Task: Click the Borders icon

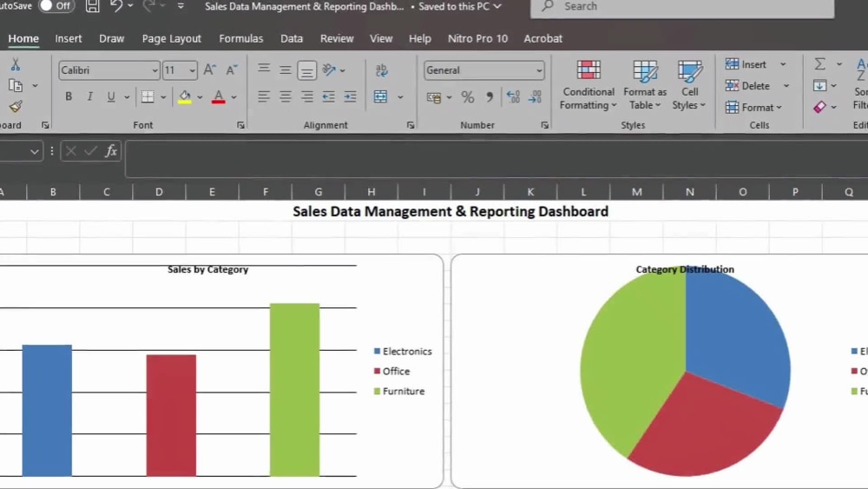Action: click(148, 96)
